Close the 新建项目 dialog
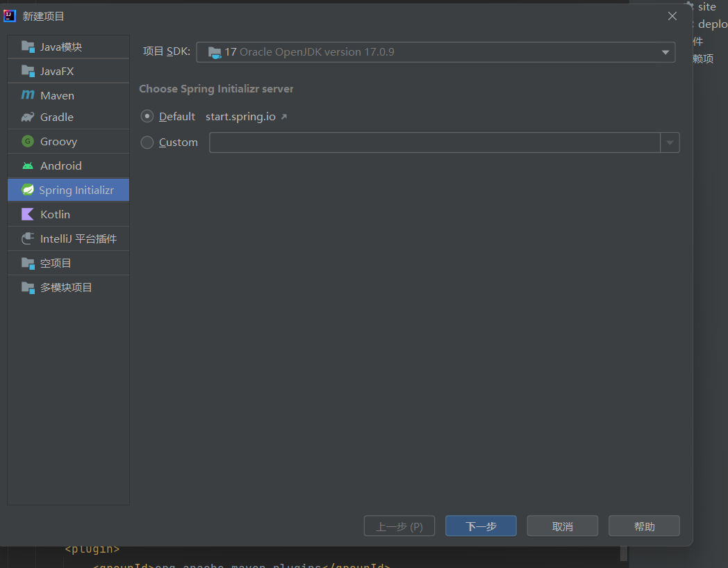The width and height of the screenshot is (728, 568). pos(672,16)
